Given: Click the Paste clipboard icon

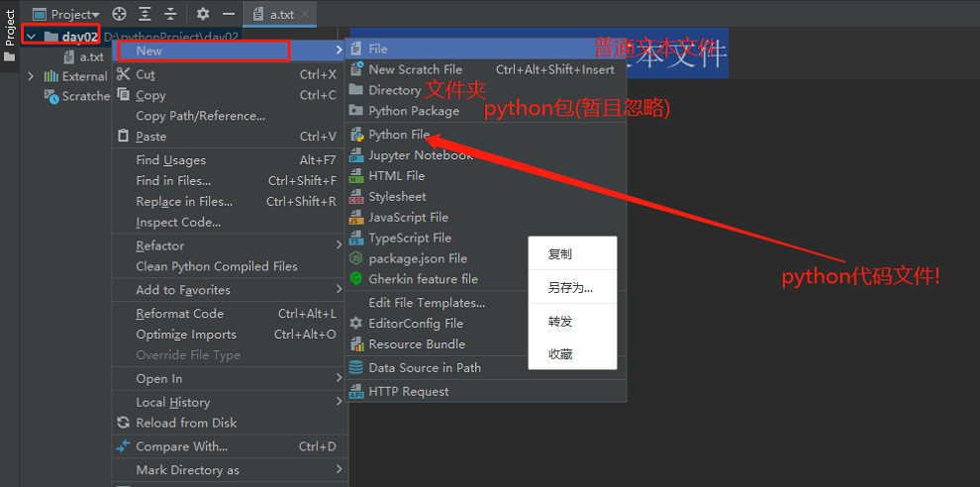Looking at the screenshot, I should (x=123, y=136).
